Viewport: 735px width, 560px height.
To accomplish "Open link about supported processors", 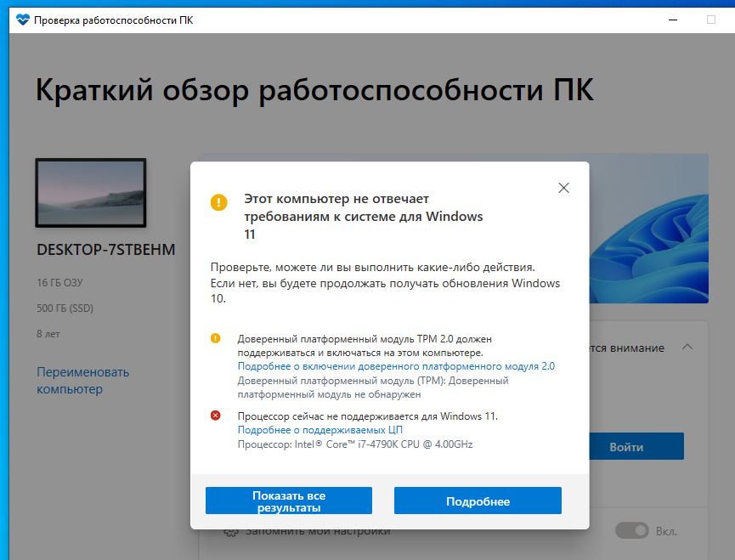I will [320, 430].
